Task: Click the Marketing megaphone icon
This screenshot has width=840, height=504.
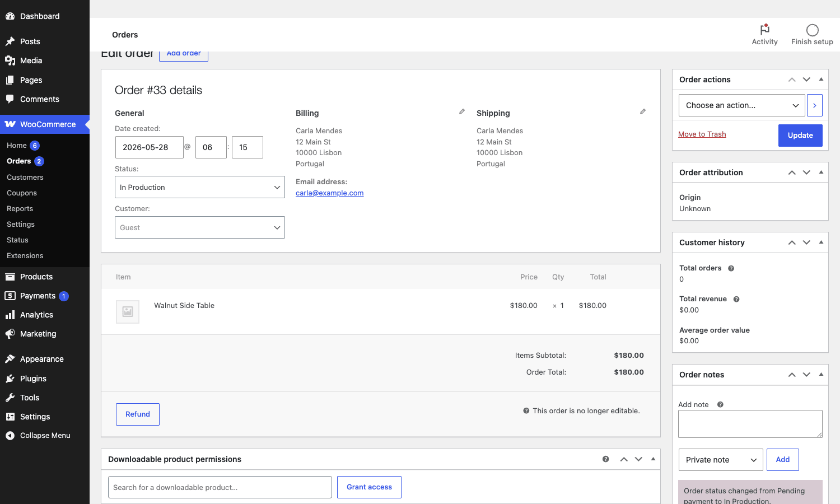Action: tap(10, 334)
